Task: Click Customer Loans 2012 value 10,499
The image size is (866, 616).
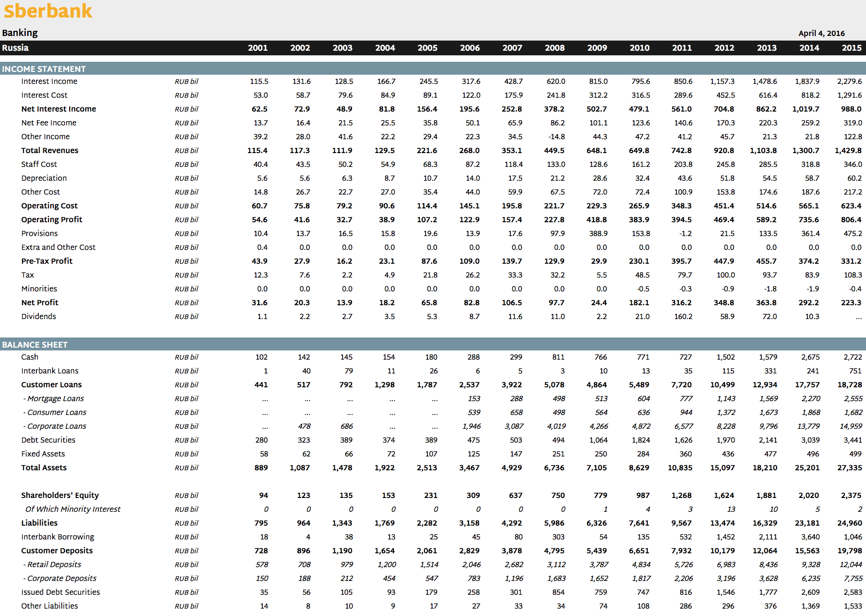Action: 723,385
